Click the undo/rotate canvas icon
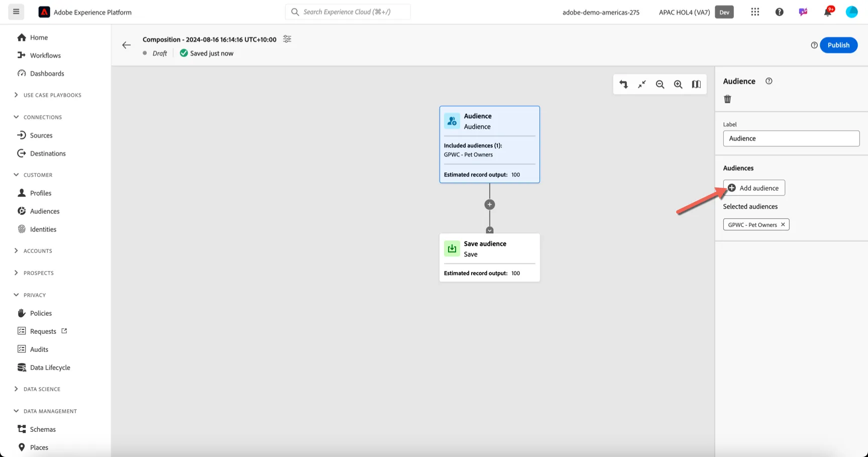 click(x=623, y=84)
